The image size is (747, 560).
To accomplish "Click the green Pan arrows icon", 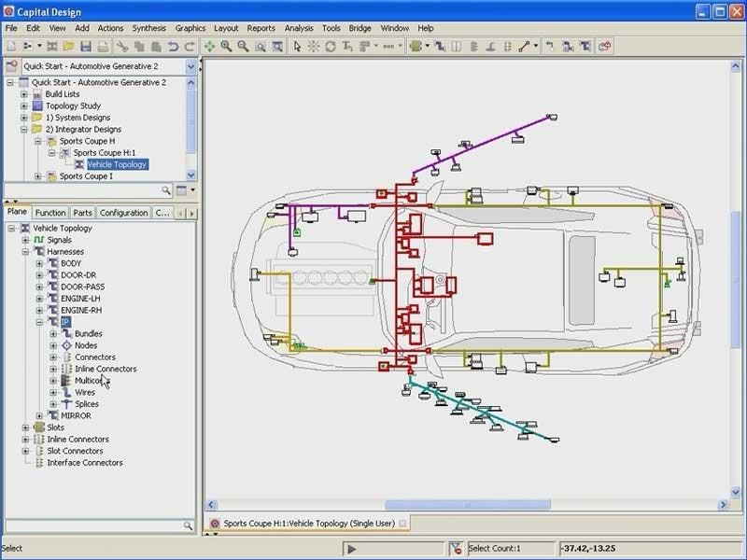I will pyautogui.click(x=209, y=46).
